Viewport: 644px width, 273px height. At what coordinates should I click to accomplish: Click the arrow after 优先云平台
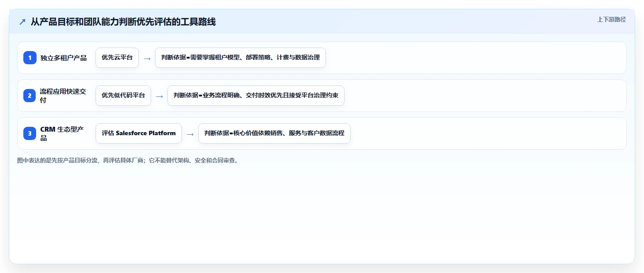point(147,58)
